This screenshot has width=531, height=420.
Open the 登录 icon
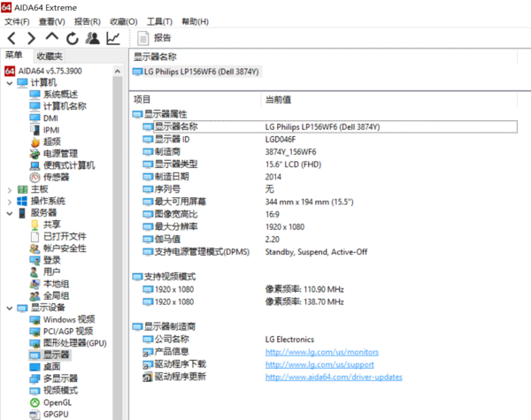[35, 260]
